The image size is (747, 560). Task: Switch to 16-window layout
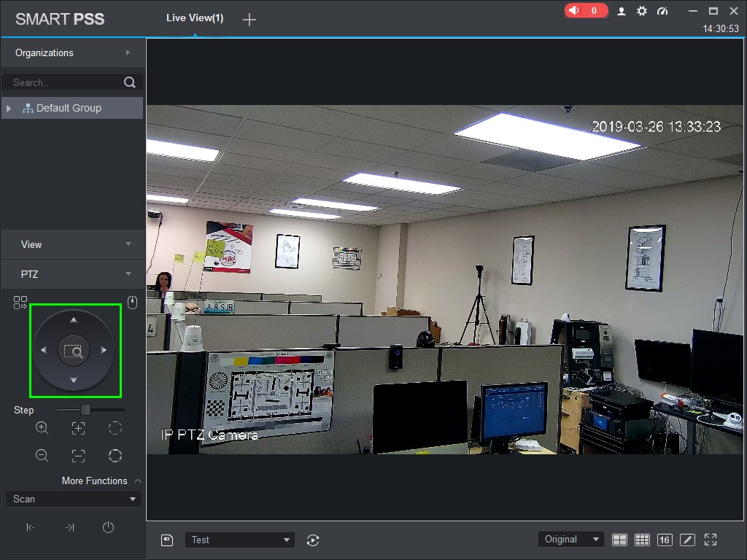[665, 540]
